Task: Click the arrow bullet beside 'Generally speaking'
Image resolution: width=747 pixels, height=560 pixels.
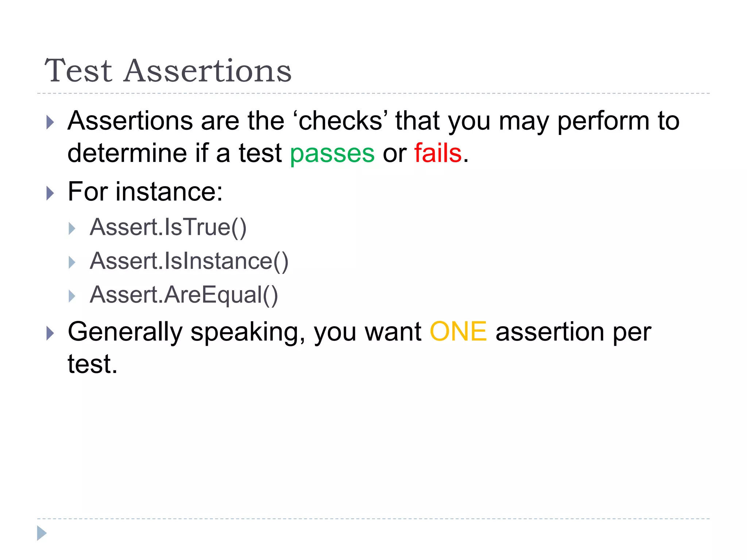Action: (50, 334)
